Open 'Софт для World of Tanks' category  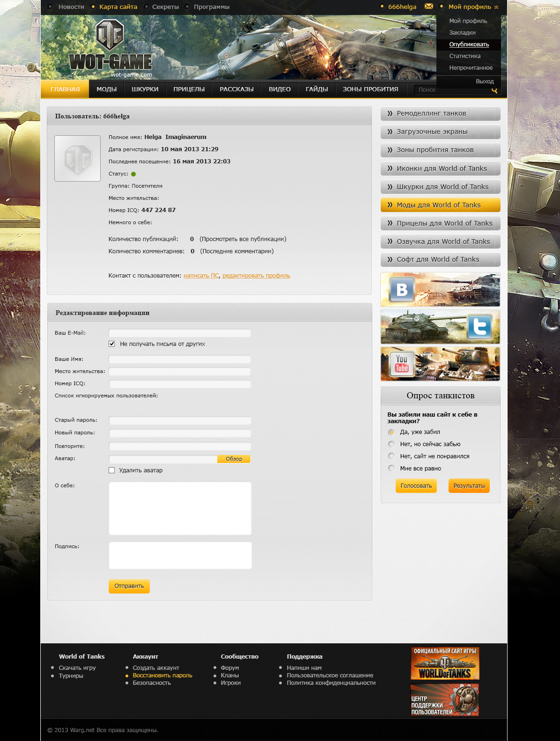pyautogui.click(x=440, y=259)
